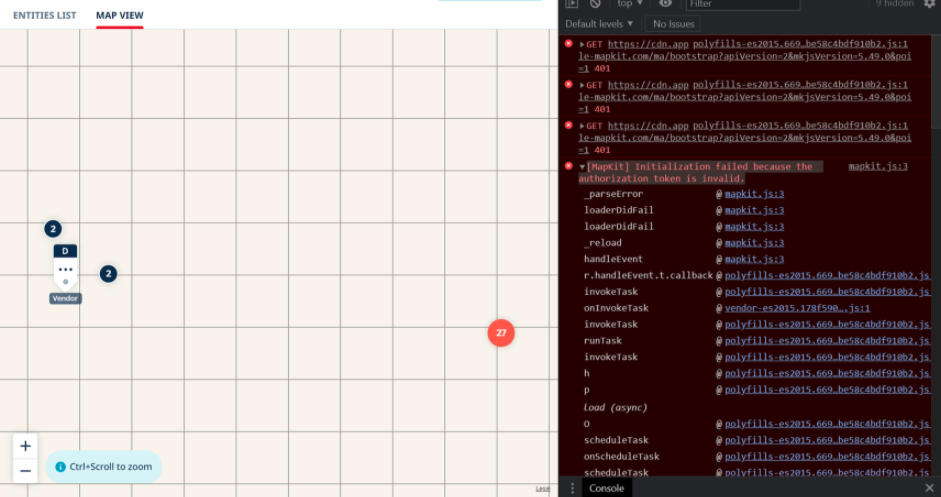Open mapkit.js:3 link beside handleEvent
Viewport: 941px width, 497px height.
754,259
